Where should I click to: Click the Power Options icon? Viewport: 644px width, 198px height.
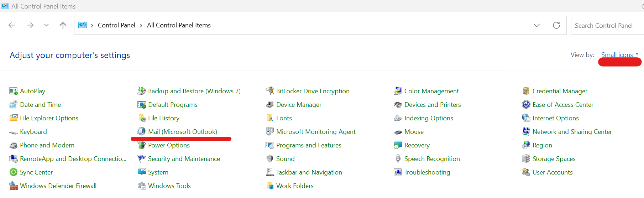click(142, 145)
